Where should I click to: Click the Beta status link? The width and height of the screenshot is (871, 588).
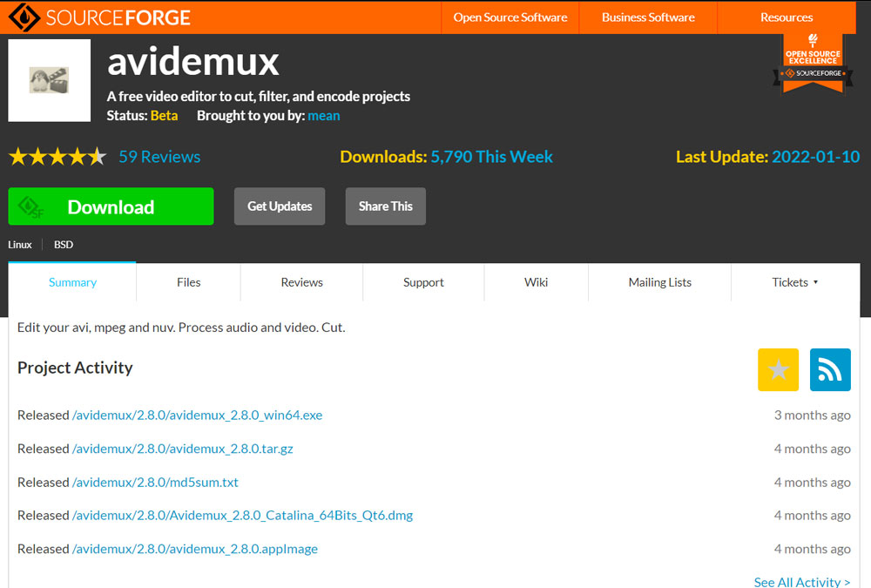click(x=165, y=116)
